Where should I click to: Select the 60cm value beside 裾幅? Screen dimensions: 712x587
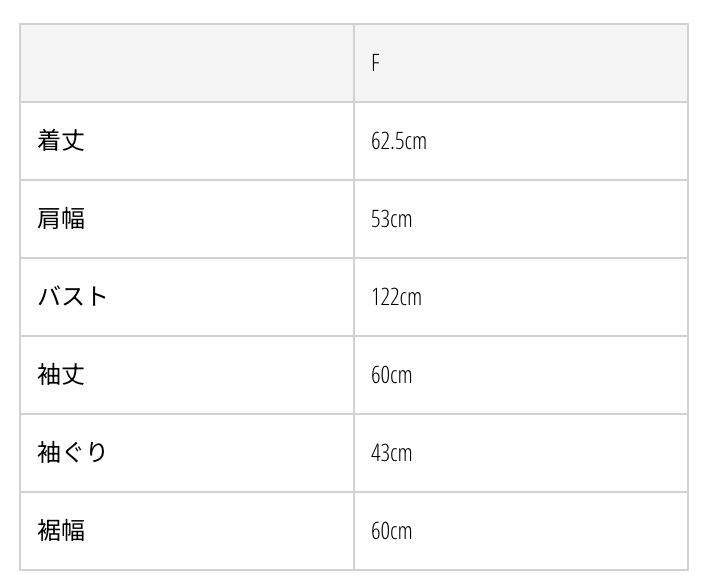tap(391, 531)
